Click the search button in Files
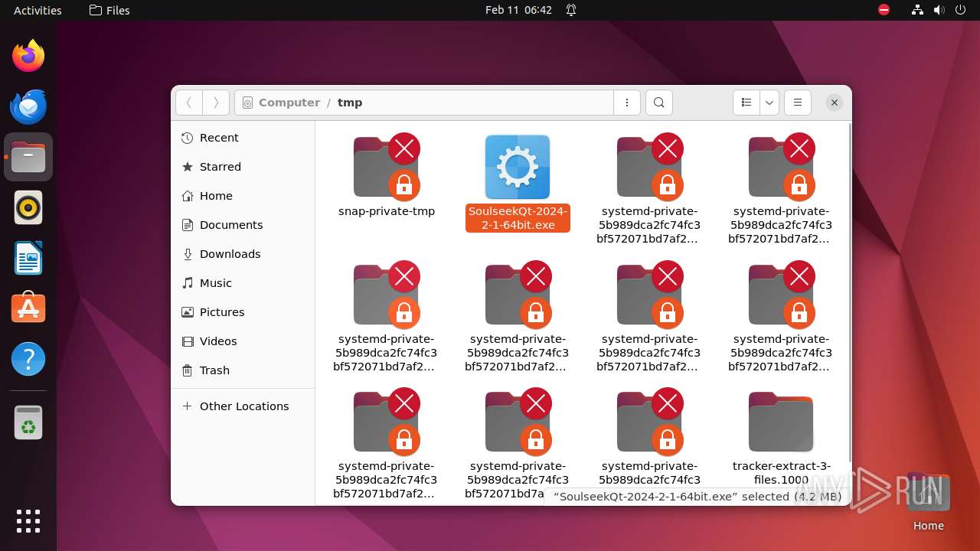 click(659, 103)
